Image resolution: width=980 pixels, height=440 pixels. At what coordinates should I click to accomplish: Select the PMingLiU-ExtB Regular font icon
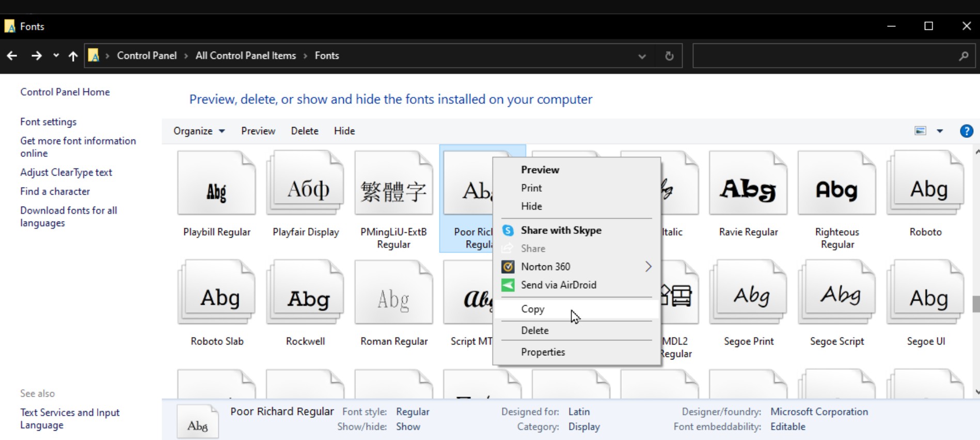(394, 183)
